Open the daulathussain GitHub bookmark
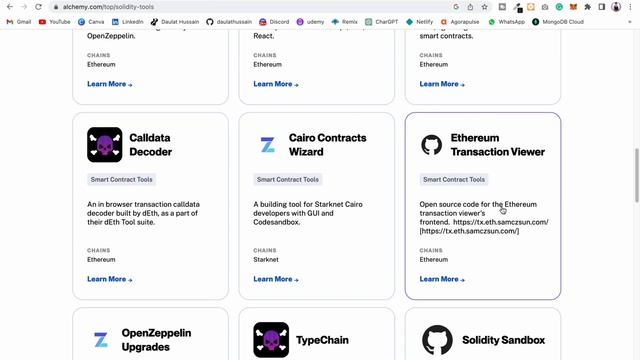This screenshot has width=640, height=360. 229,22
